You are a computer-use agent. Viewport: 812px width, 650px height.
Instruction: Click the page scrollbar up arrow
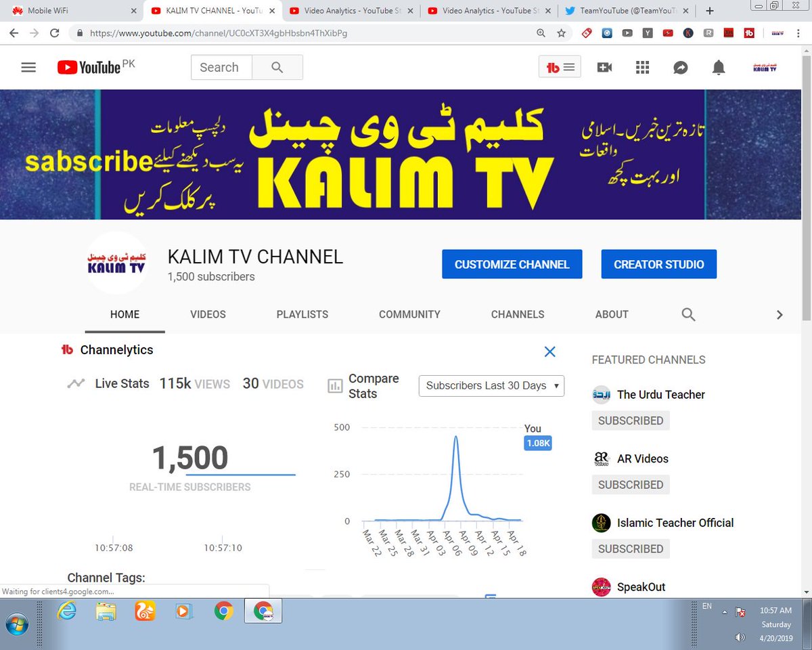pos(807,51)
